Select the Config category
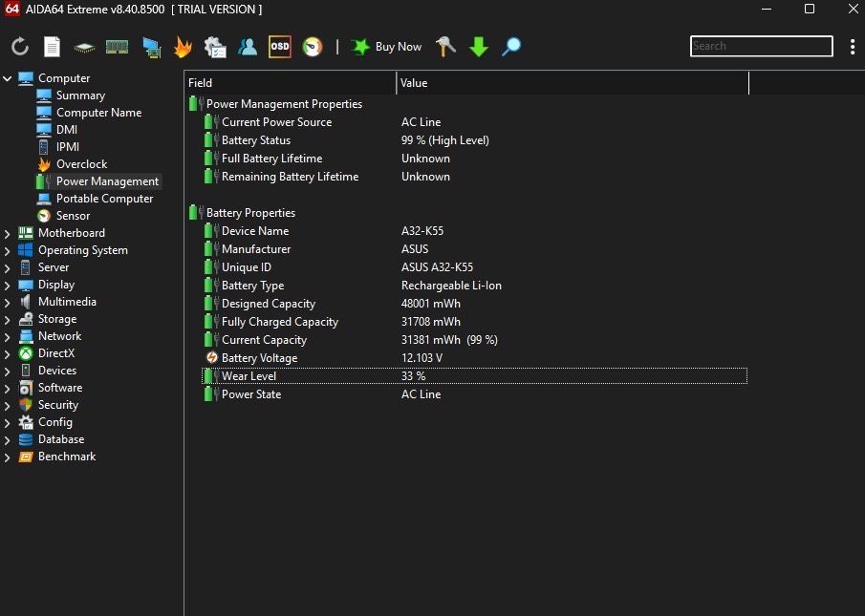The height and width of the screenshot is (616, 865). tap(55, 422)
